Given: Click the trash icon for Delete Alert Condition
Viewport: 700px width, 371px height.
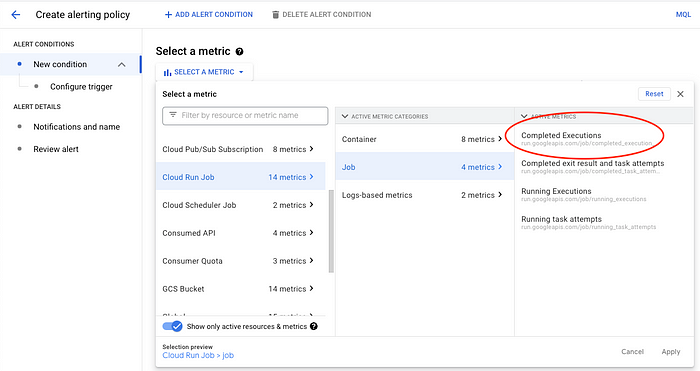Looking at the screenshot, I should coord(275,15).
